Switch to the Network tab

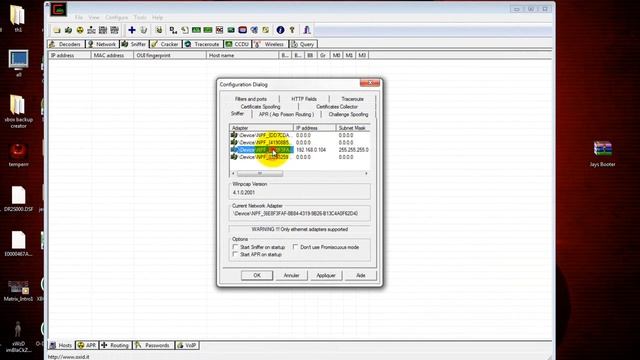[102, 44]
